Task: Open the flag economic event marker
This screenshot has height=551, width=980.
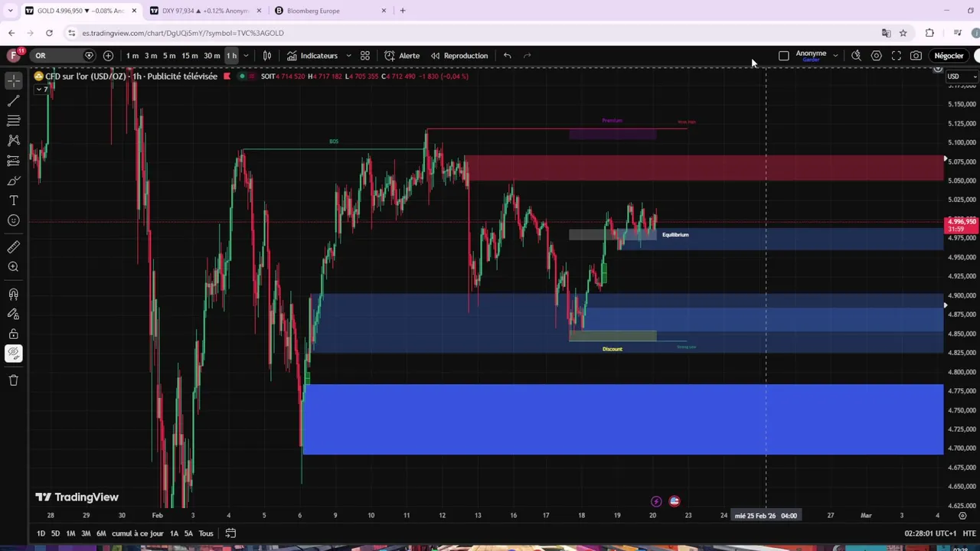Action: tap(675, 502)
